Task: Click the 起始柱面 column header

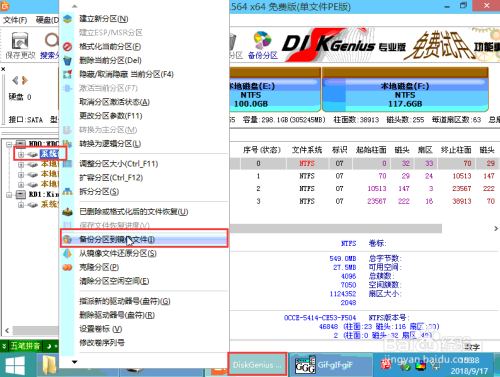Action: (371, 150)
